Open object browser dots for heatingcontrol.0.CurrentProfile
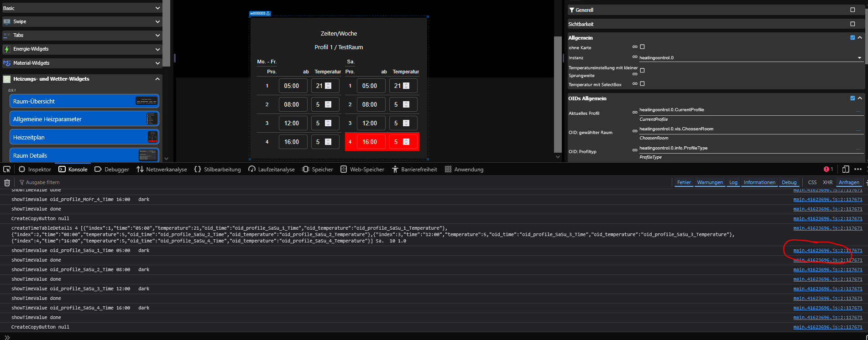The width and height of the screenshot is (868, 340). click(x=858, y=111)
